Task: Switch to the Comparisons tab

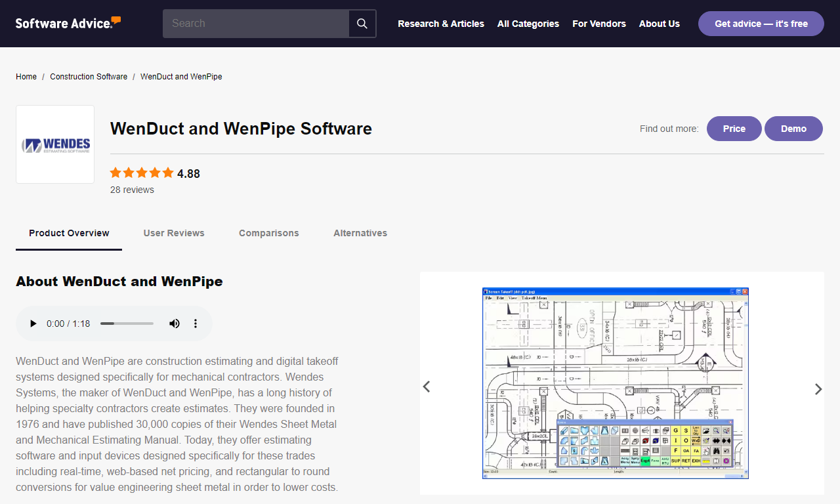Action: pyautogui.click(x=269, y=233)
